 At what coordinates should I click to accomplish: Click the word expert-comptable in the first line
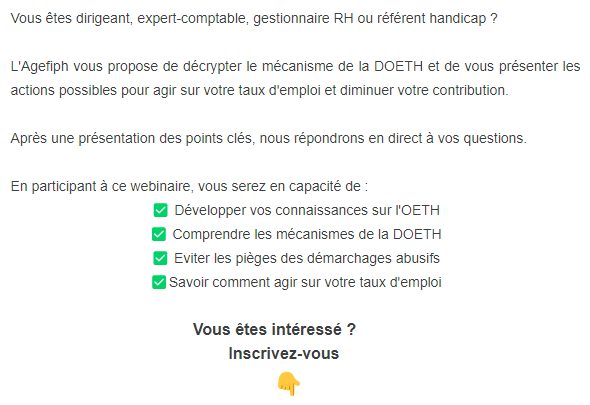pyautogui.click(x=193, y=19)
